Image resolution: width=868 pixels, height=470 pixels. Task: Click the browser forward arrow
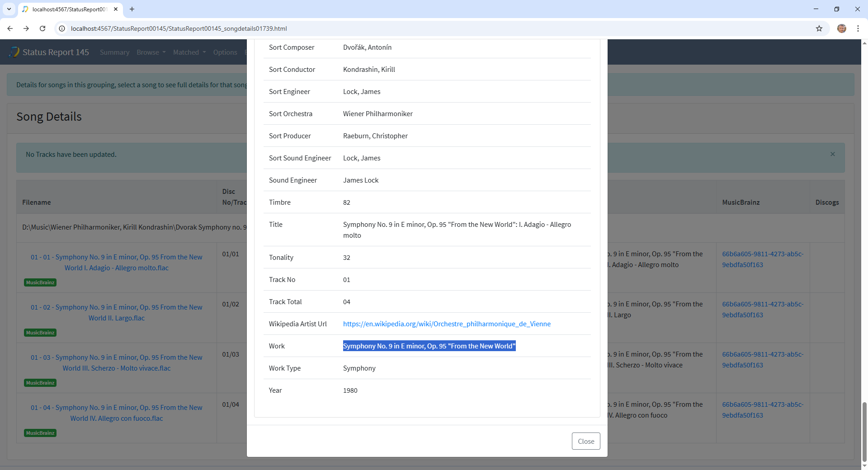tap(26, 28)
